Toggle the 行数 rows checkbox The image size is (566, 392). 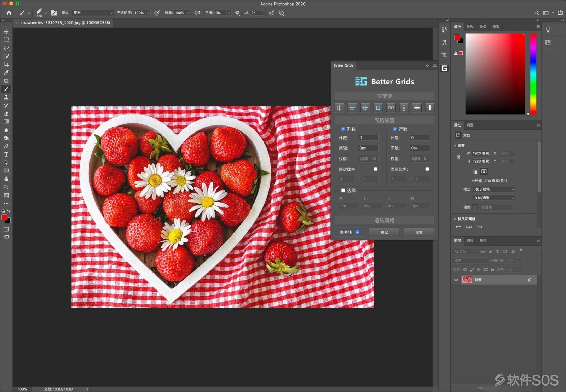coord(394,129)
